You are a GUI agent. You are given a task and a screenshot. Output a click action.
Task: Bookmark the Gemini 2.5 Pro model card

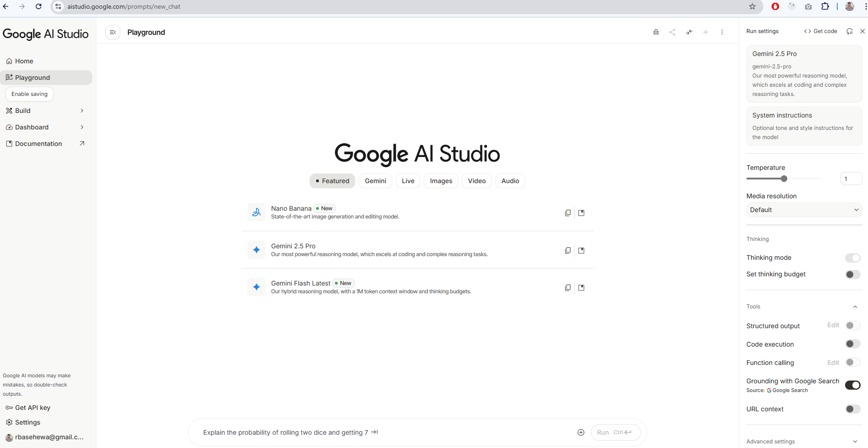tap(581, 250)
